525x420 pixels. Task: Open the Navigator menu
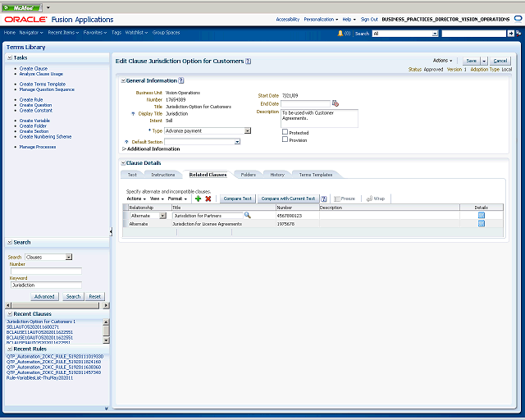(31, 33)
